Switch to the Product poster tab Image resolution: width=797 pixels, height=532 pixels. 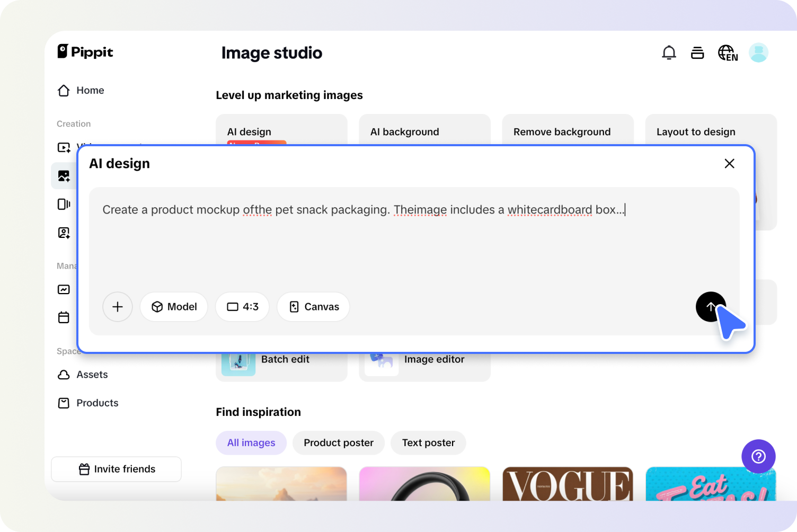tap(339, 443)
